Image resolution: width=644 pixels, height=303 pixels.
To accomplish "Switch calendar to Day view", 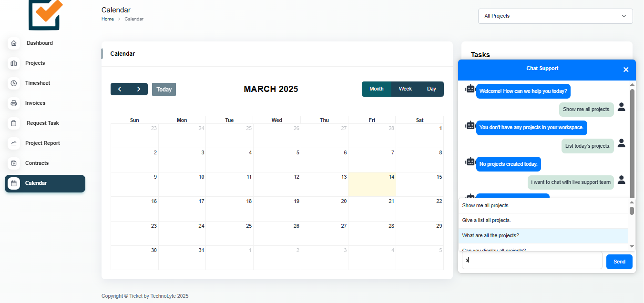I will (x=431, y=89).
